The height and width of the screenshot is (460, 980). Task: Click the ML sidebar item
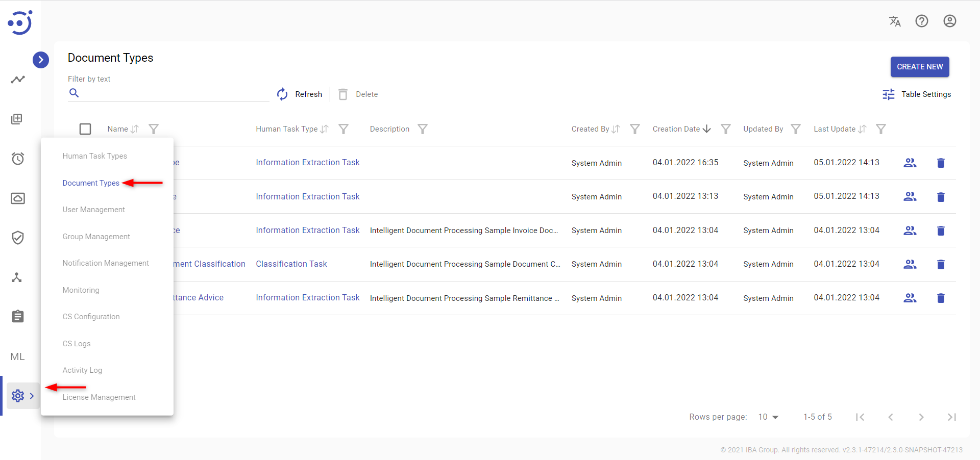coord(18,356)
